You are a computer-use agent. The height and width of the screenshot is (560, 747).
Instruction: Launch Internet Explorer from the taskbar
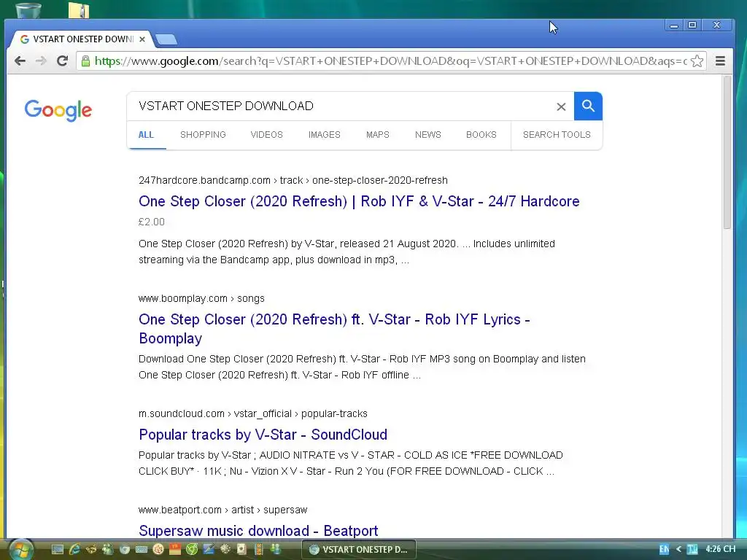pos(74,550)
